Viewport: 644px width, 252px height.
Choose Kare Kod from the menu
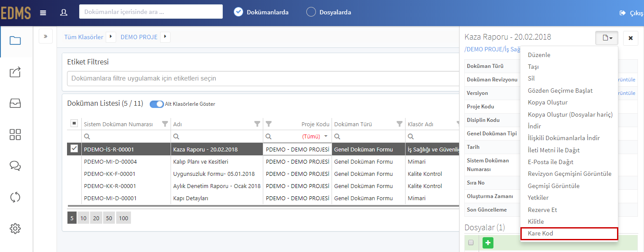pyautogui.click(x=569, y=234)
